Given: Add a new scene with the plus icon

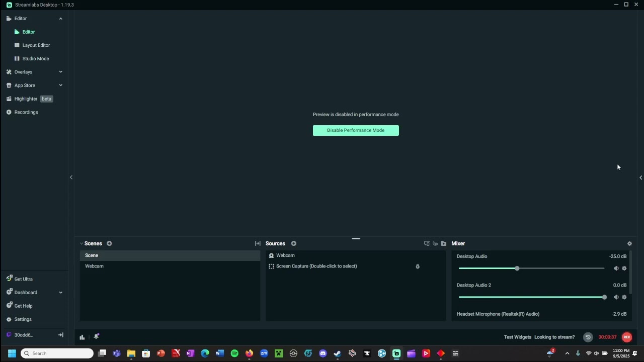Looking at the screenshot, I should coord(109,243).
